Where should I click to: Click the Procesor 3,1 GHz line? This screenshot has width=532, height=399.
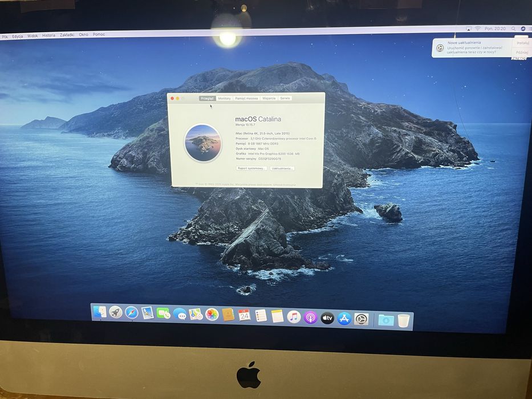point(276,139)
